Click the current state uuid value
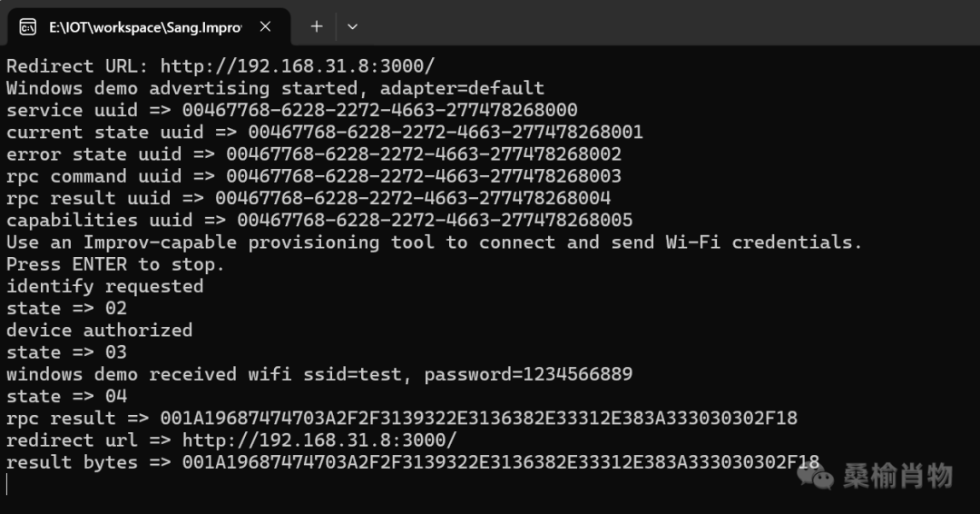This screenshot has width=980, height=514. click(x=446, y=132)
